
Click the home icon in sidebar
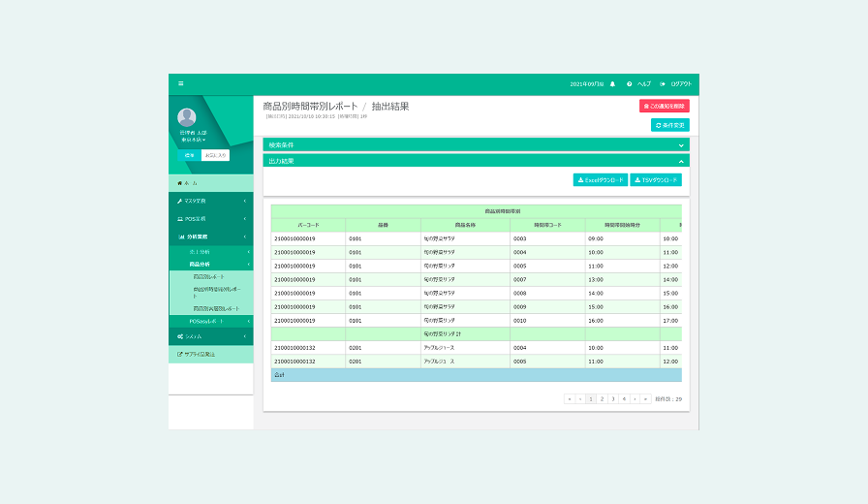coord(179,182)
